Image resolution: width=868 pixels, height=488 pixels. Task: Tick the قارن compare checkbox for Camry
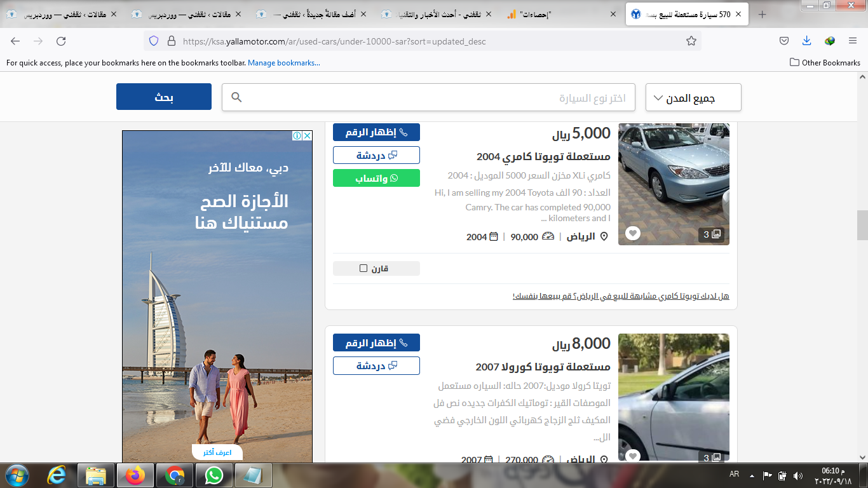(x=363, y=268)
